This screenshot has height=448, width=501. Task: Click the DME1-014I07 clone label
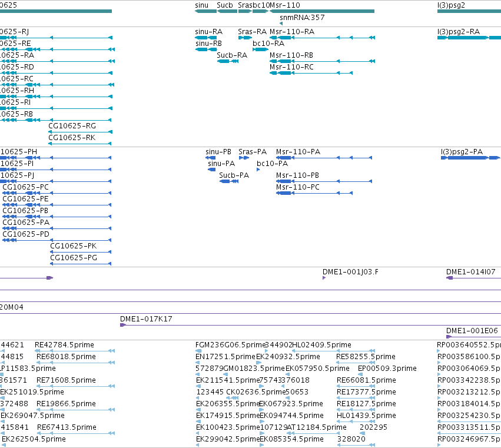coord(470,272)
